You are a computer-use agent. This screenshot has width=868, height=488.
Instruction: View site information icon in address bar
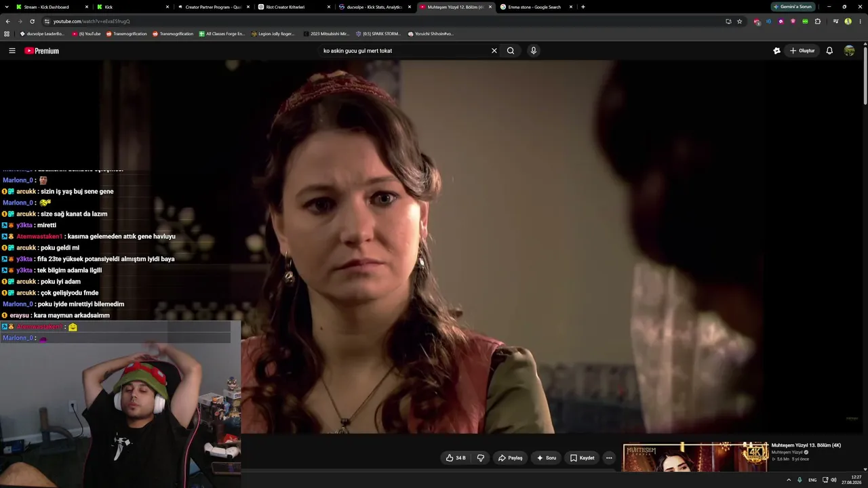[x=47, y=21]
